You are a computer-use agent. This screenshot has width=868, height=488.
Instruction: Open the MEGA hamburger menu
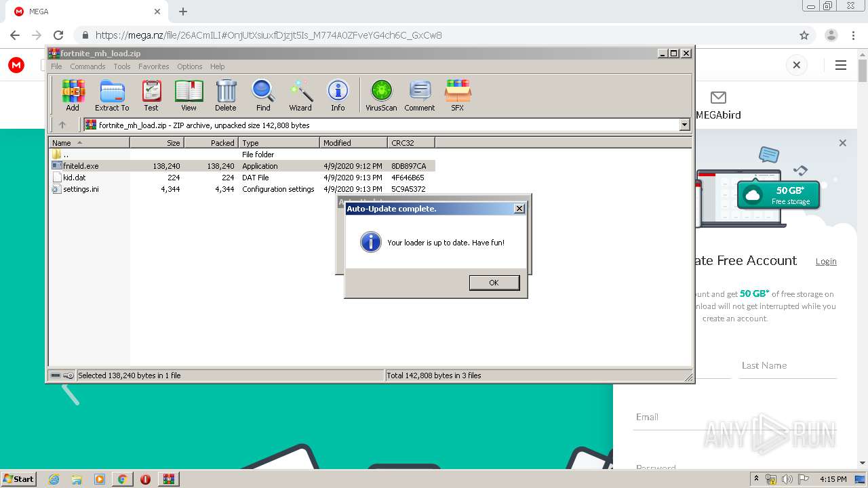841,65
